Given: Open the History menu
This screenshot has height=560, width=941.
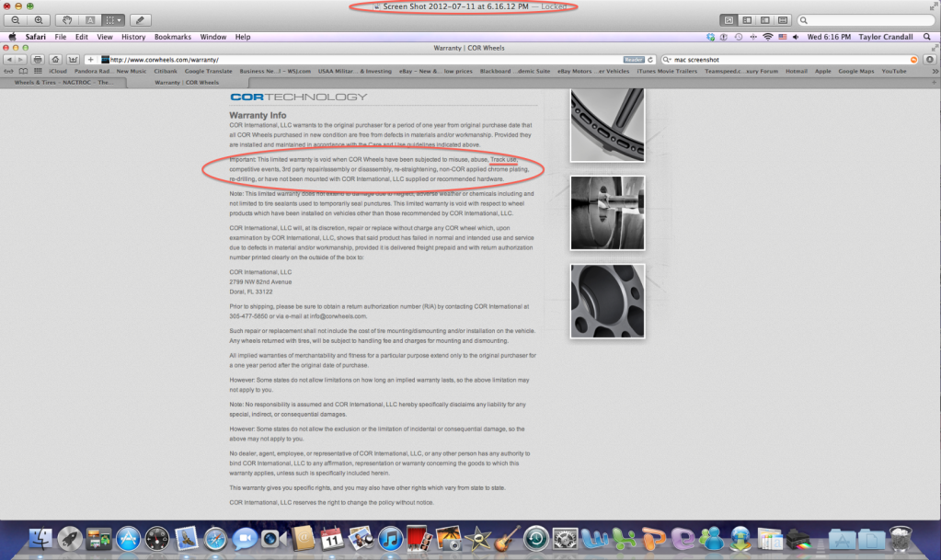Looking at the screenshot, I should tap(133, 37).
